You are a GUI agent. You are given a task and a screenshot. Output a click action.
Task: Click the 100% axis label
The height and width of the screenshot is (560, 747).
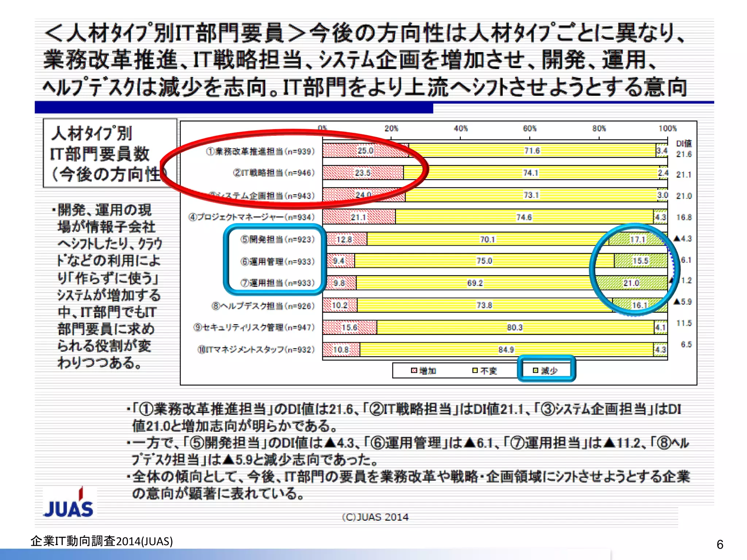pyautogui.click(x=667, y=128)
